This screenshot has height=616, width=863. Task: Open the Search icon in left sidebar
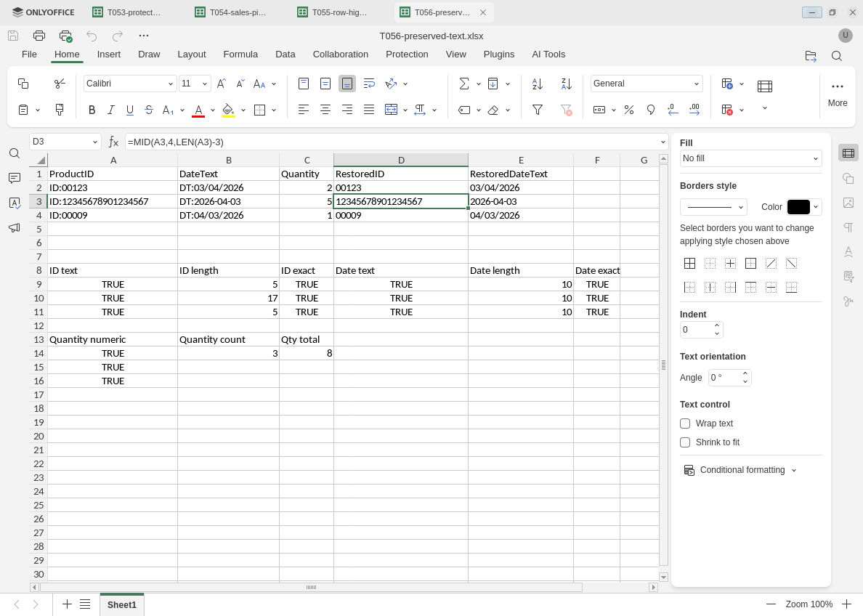point(15,153)
